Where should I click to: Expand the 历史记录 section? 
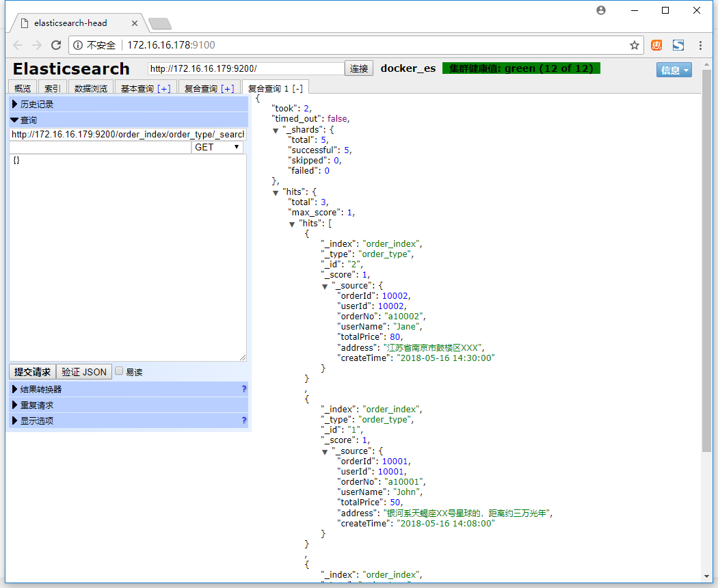pyautogui.click(x=129, y=105)
